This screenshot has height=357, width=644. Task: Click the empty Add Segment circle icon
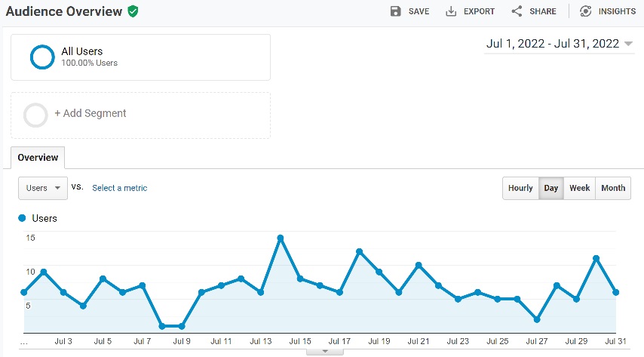point(35,115)
